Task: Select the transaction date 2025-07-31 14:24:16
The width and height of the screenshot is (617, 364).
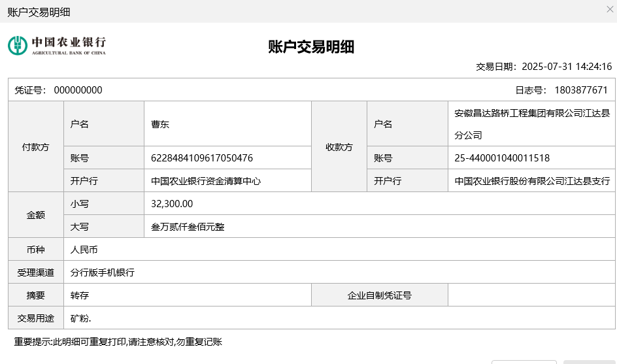Action: 567,67
